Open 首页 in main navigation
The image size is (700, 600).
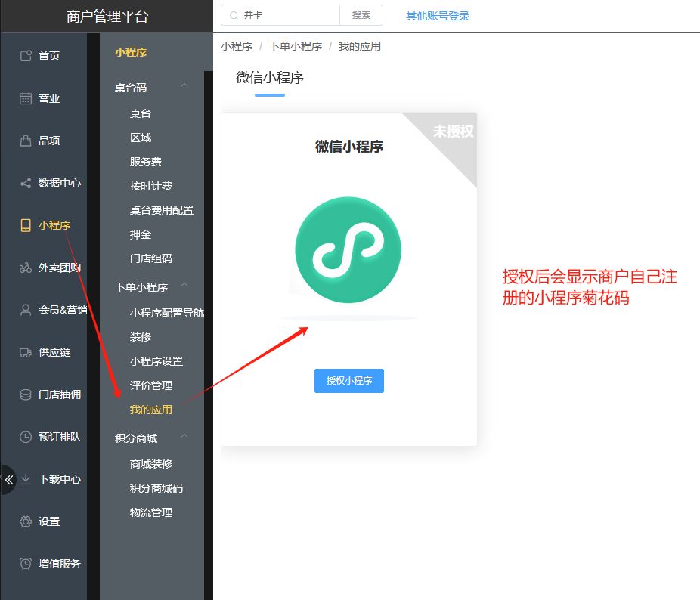tap(49, 56)
